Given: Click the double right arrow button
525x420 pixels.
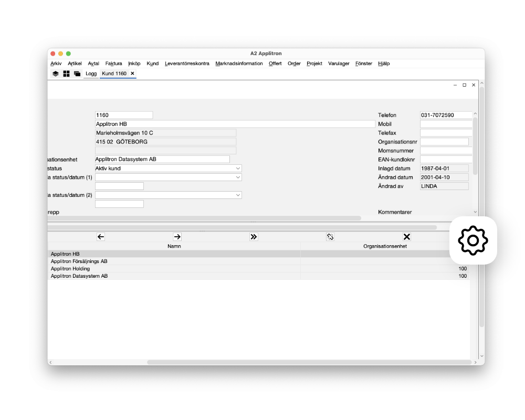Looking at the screenshot, I should pyautogui.click(x=254, y=237).
